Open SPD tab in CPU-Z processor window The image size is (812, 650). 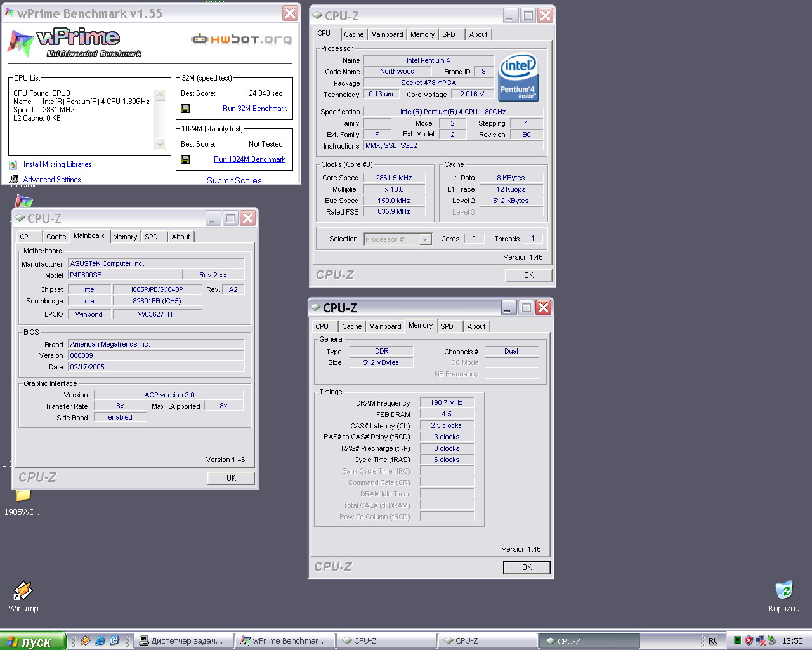[449, 34]
